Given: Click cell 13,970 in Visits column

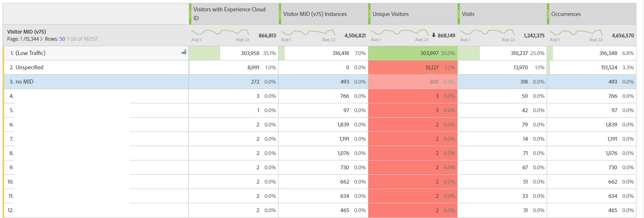Looking at the screenshot, I should click(x=503, y=68).
